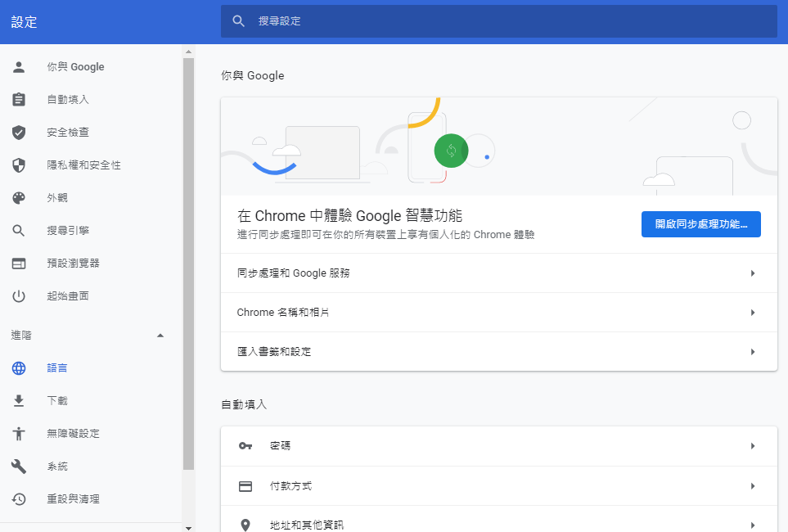Click the shield check icon for 安全檢查
The image size is (788, 532).
click(19, 133)
